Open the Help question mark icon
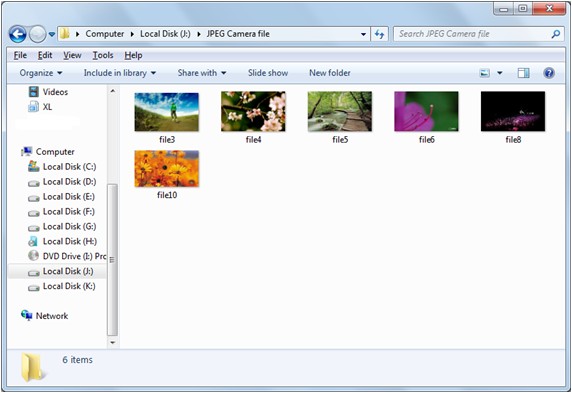The height and width of the screenshot is (393, 572). (x=549, y=73)
